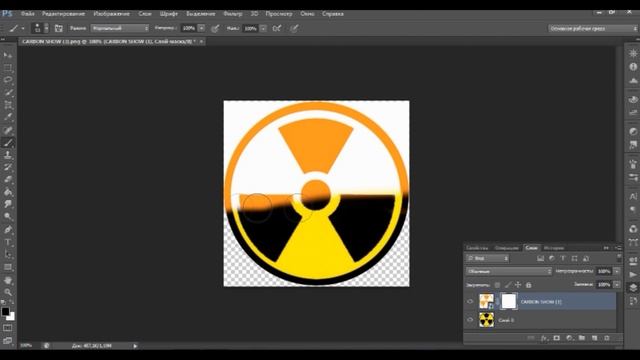The height and width of the screenshot is (360, 640).
Task: Select the Brush tool in the toolbox
Action: tap(8, 143)
